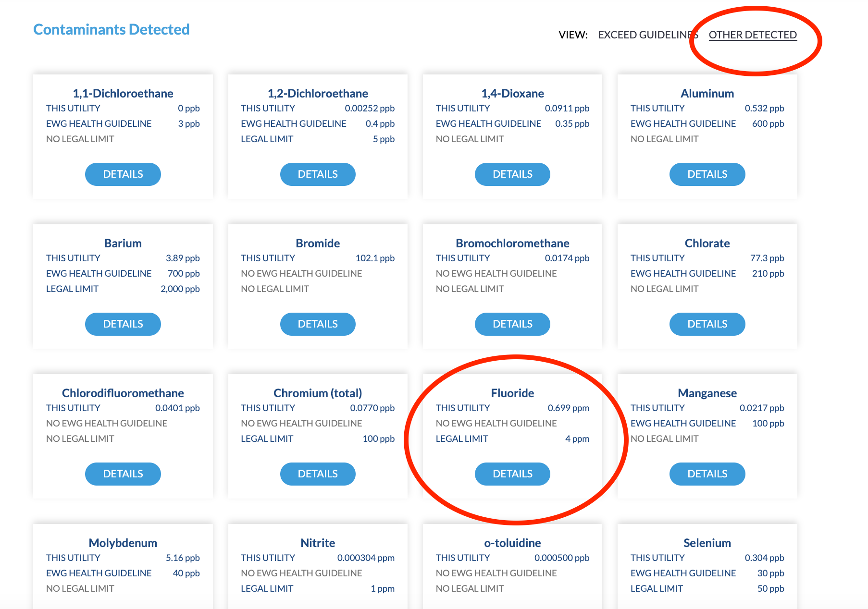Show Chromium (total) details

point(318,474)
